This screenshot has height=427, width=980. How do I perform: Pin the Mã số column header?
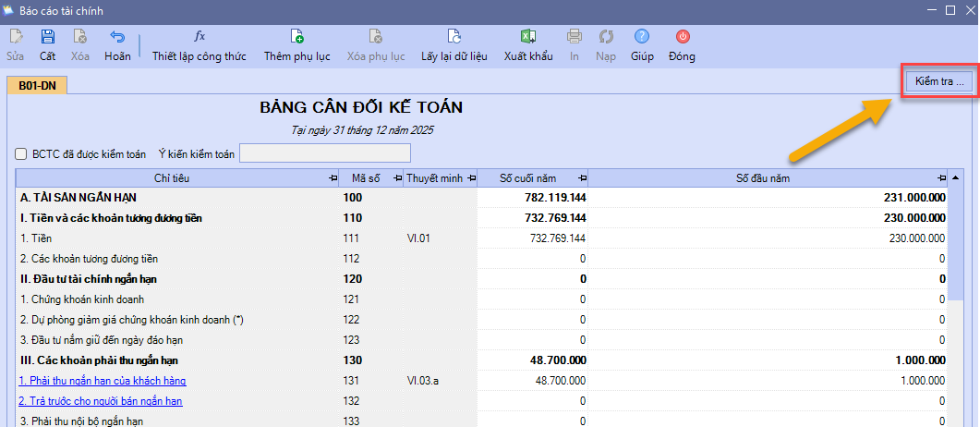(x=397, y=177)
